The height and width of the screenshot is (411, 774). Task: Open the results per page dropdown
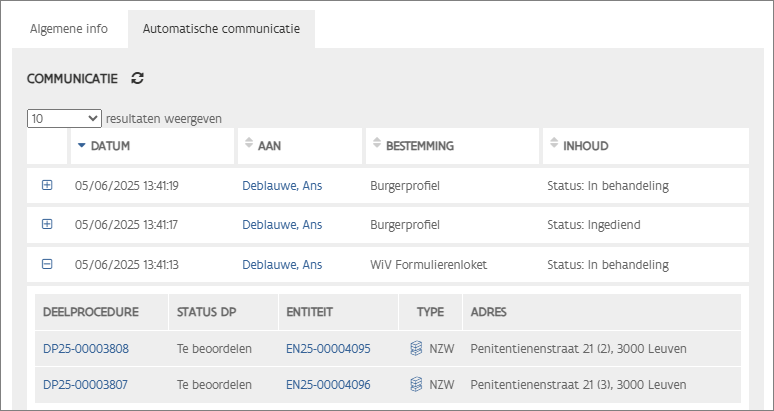(64, 118)
